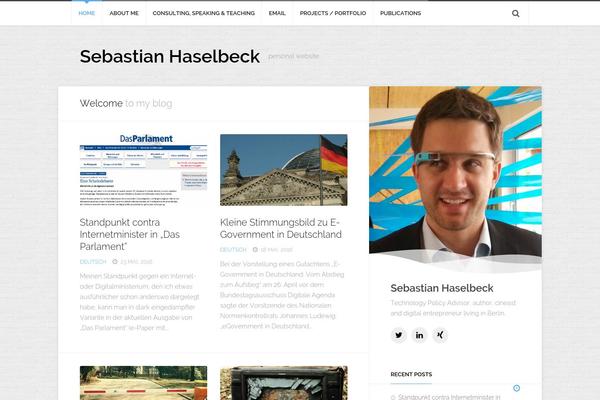Open the LinkedIn profile icon
600x400 pixels.
(x=419, y=335)
